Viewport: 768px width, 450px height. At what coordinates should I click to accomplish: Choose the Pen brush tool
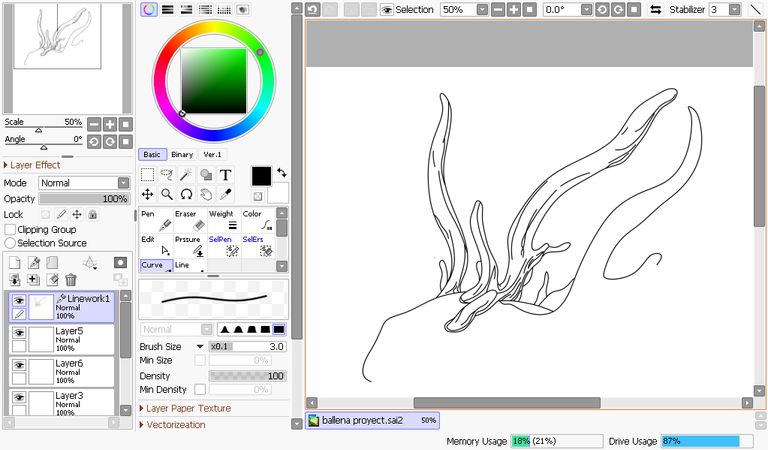pyautogui.click(x=156, y=220)
